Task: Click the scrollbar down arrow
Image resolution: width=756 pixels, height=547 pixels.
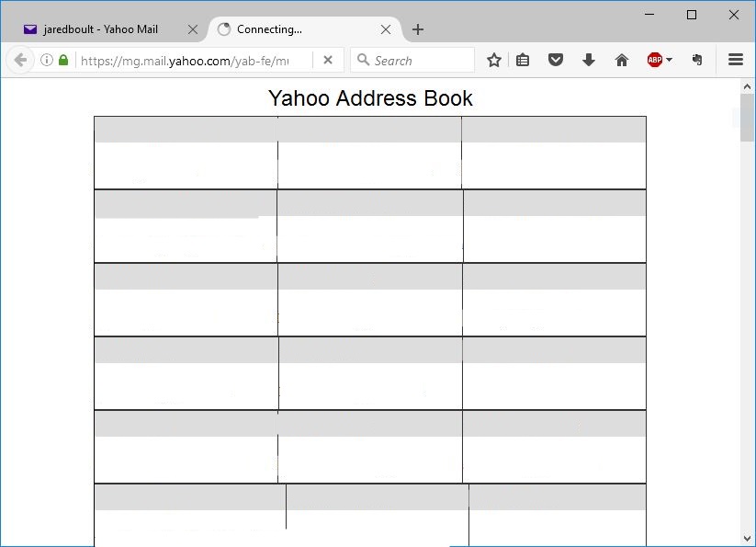Action: tap(748, 539)
